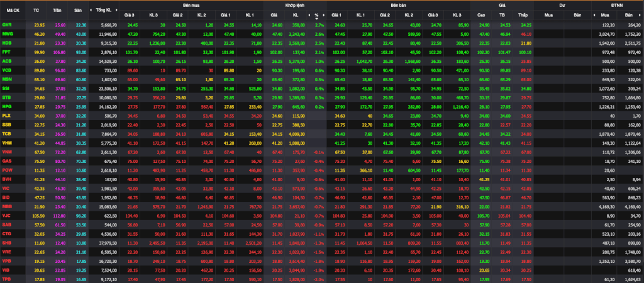
Task: Select TCB ticker in list
Action: 6,133
